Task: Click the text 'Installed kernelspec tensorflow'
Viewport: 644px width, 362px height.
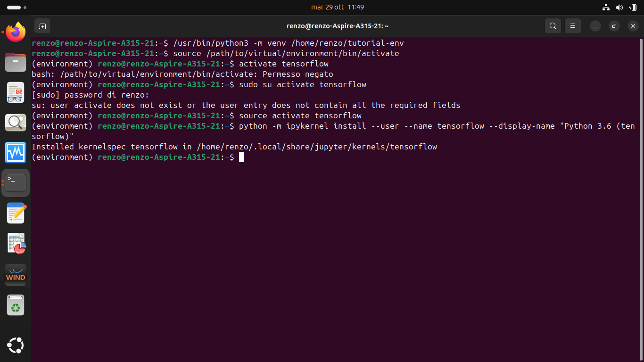Action: pyautogui.click(x=105, y=147)
